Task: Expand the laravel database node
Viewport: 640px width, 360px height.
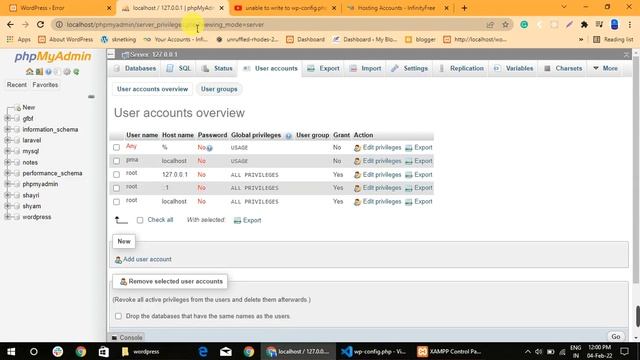Action: click(x=7, y=140)
